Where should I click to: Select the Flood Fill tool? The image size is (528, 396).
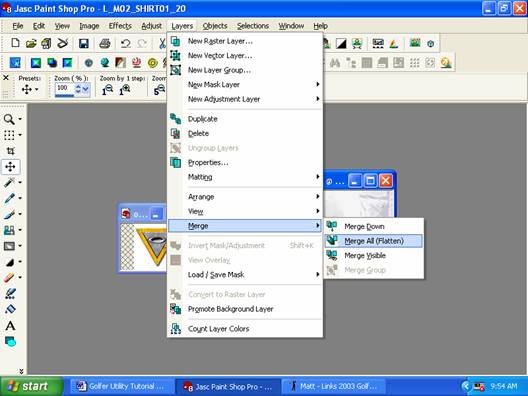coord(10,309)
